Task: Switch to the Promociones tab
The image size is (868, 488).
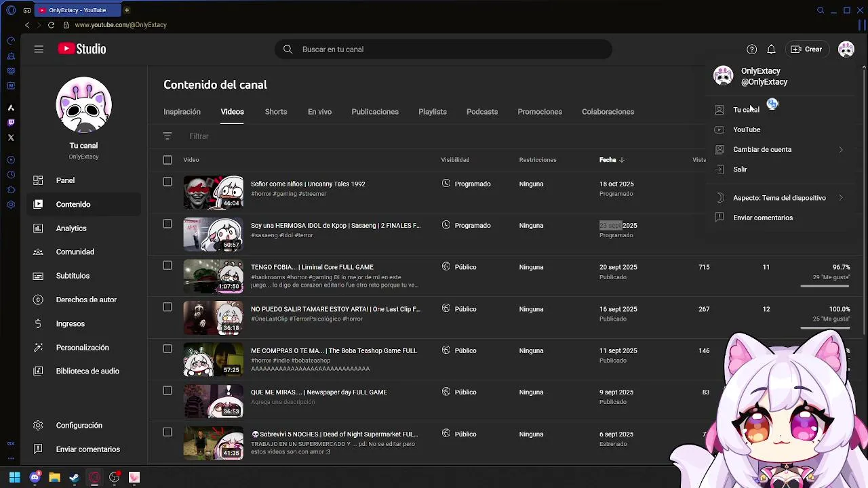Action: click(540, 112)
